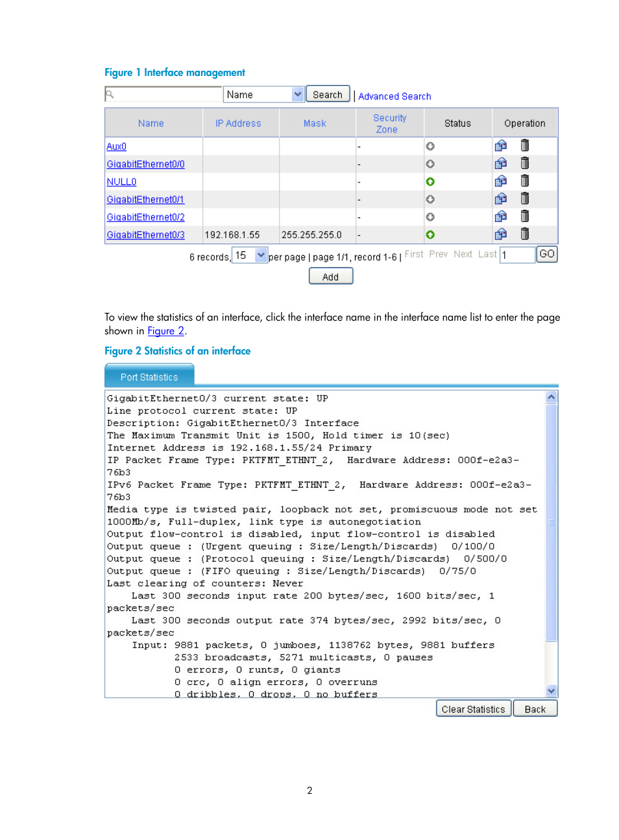Viewport: 619px width, 840px height.
Task: Click the Add button
Action: 331,277
